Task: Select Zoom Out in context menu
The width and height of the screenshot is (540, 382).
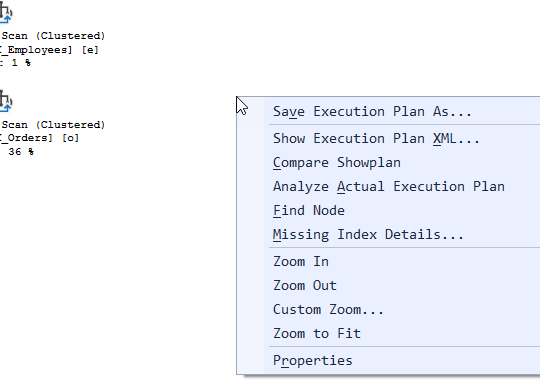Action: coord(304,286)
